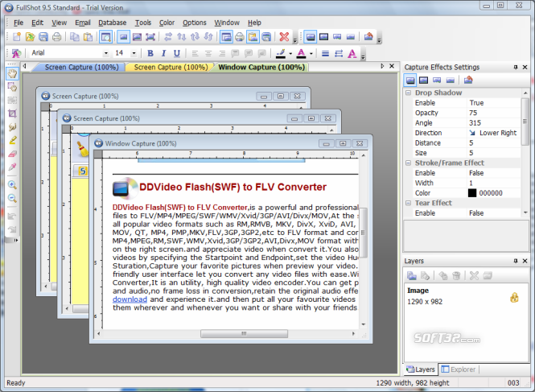Click the tear effect icon in settings panel
The height and width of the screenshot is (392, 535).
(x=437, y=80)
